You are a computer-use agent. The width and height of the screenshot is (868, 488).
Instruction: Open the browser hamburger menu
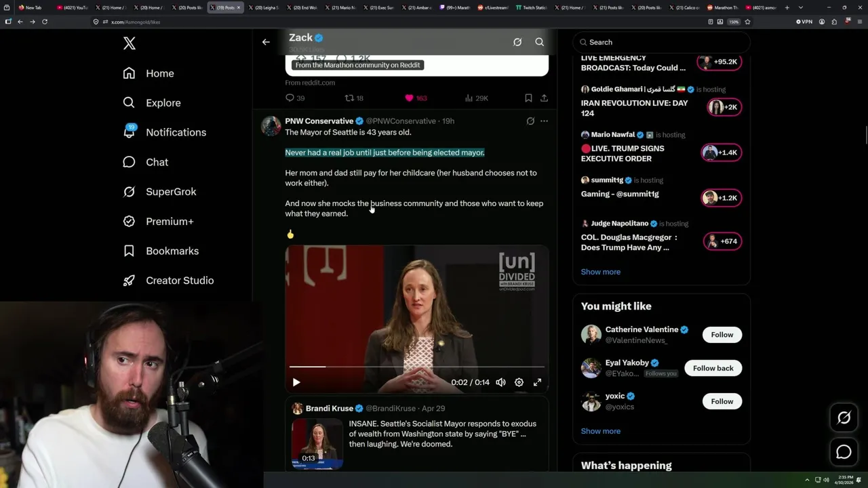[x=859, y=22]
